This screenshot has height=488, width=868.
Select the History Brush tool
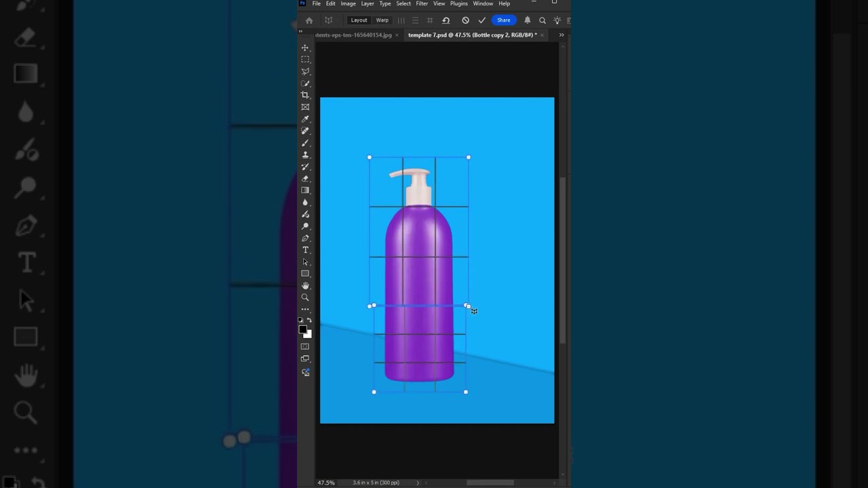coord(305,167)
